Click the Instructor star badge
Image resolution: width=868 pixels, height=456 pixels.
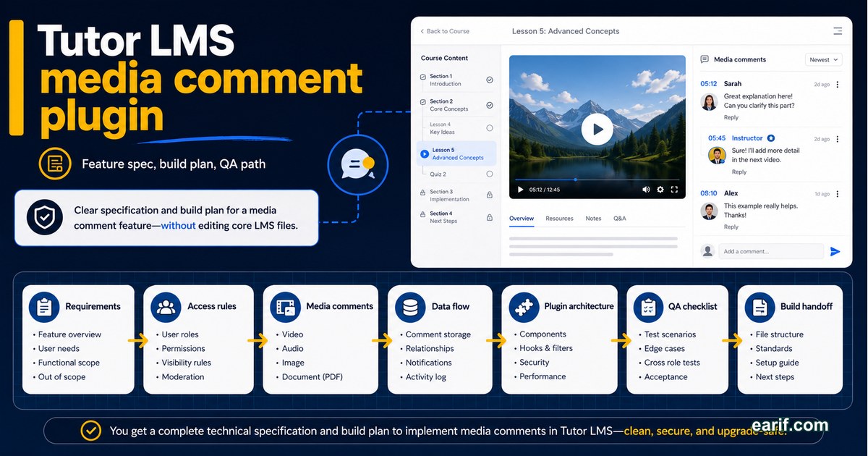pos(771,138)
